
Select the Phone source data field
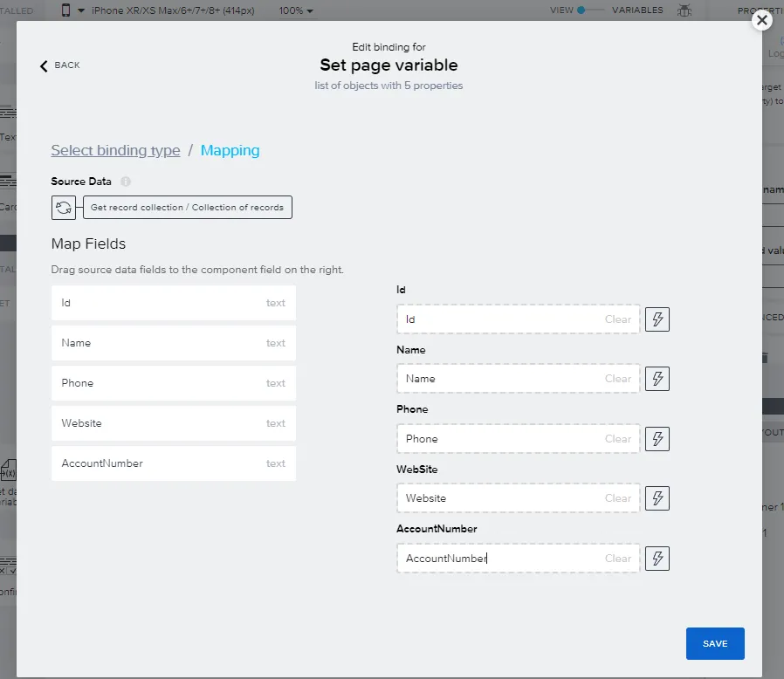click(173, 383)
